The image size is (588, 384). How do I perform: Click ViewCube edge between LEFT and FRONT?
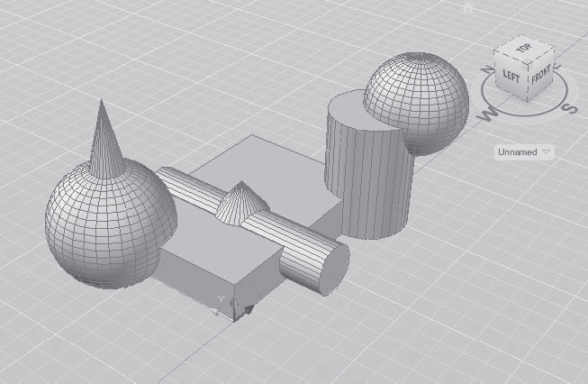[x=528, y=79]
